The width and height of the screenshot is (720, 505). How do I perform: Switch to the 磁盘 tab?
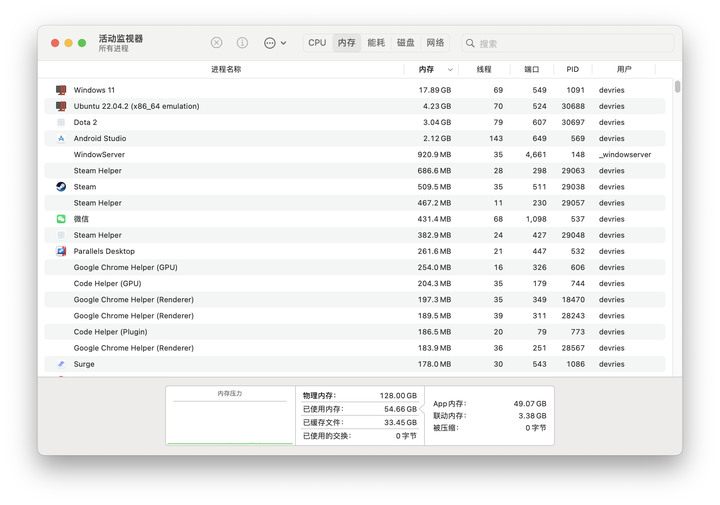(x=405, y=43)
